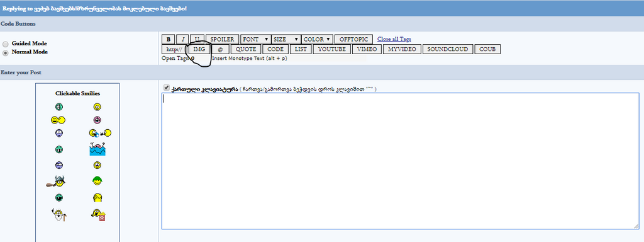Apply underline with the U button
Viewport: 644px width, 242px height.
197,40
